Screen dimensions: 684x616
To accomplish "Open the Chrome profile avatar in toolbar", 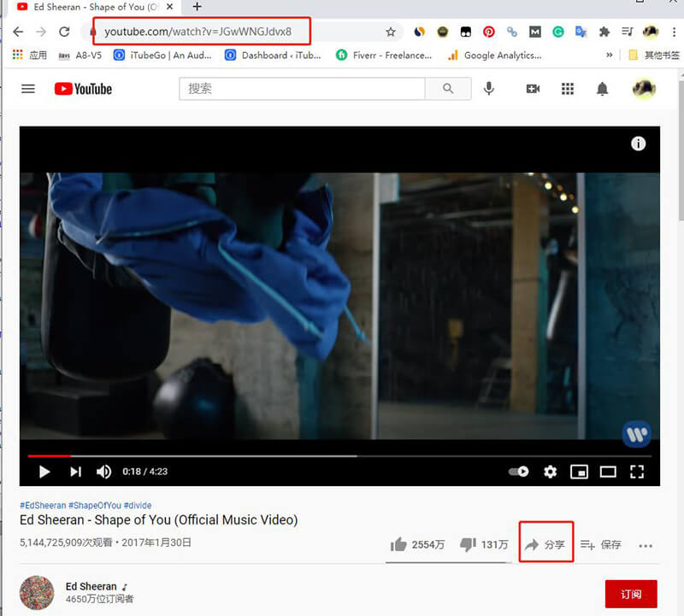I will [x=651, y=32].
